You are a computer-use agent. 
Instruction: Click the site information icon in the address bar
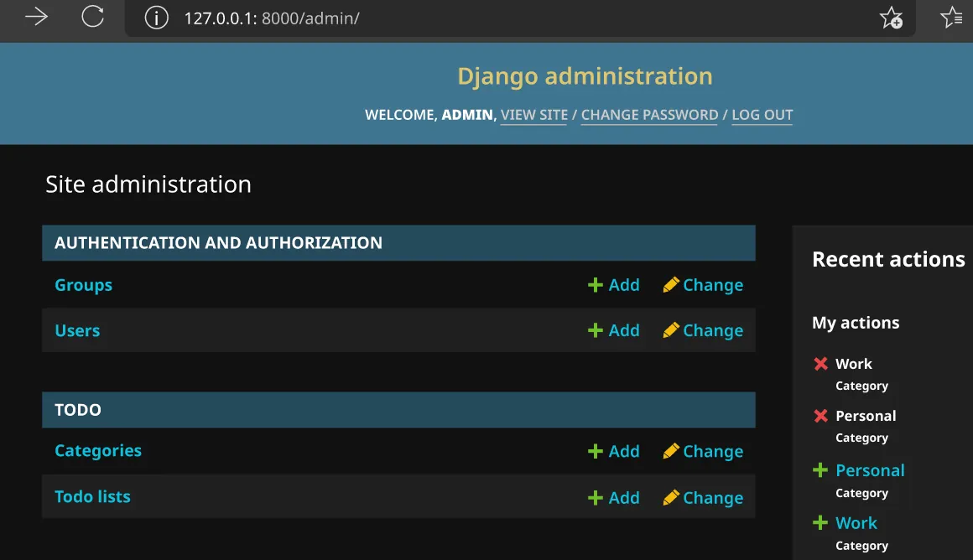tap(156, 18)
